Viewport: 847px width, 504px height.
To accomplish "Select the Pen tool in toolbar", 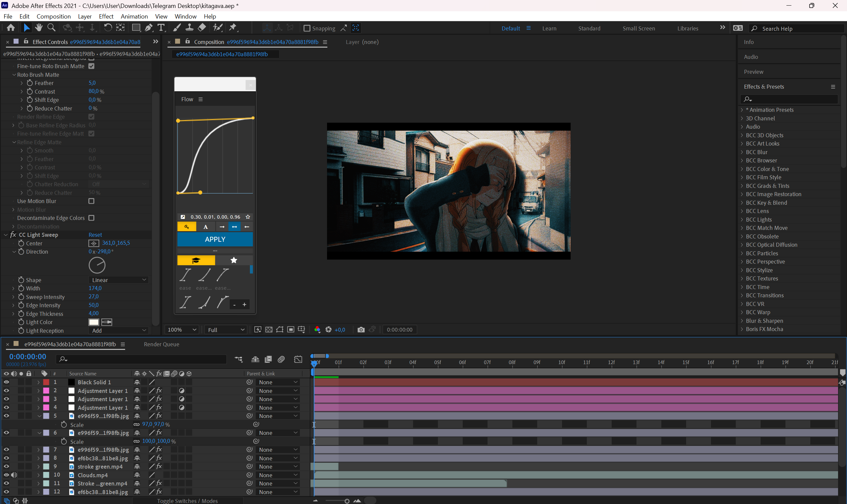I will click(149, 28).
